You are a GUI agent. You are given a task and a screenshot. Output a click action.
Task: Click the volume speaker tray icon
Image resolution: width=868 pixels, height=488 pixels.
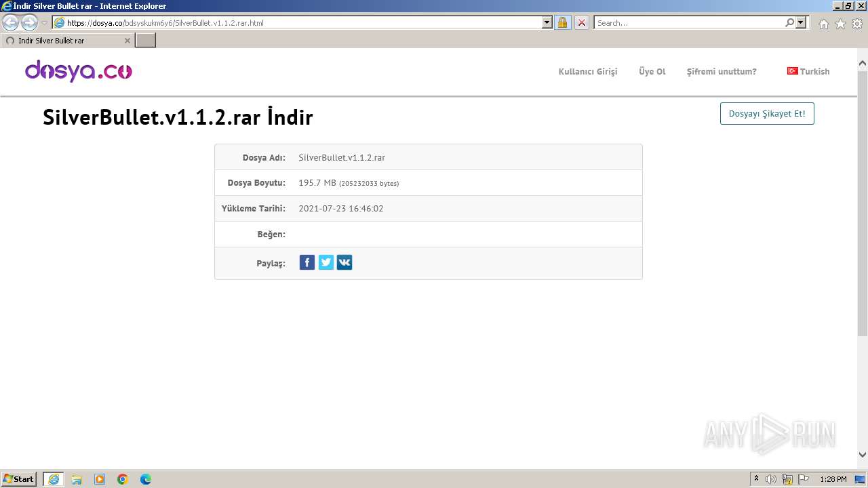coord(771,479)
